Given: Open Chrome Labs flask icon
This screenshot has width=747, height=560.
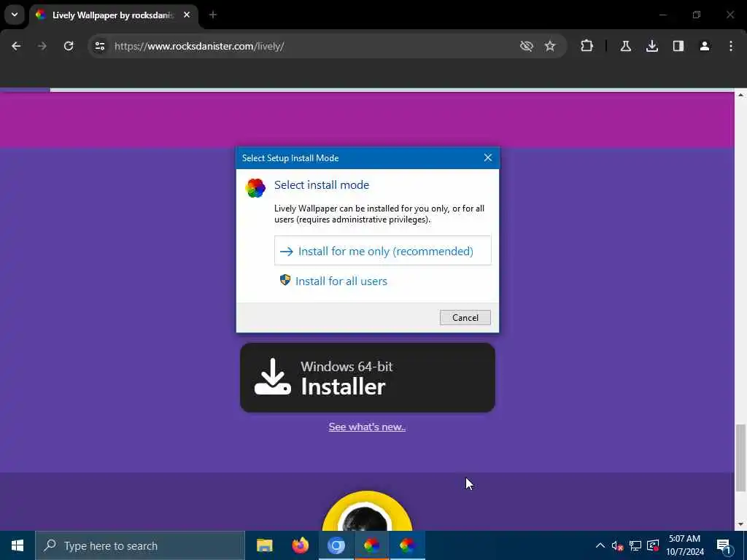Looking at the screenshot, I should point(625,46).
